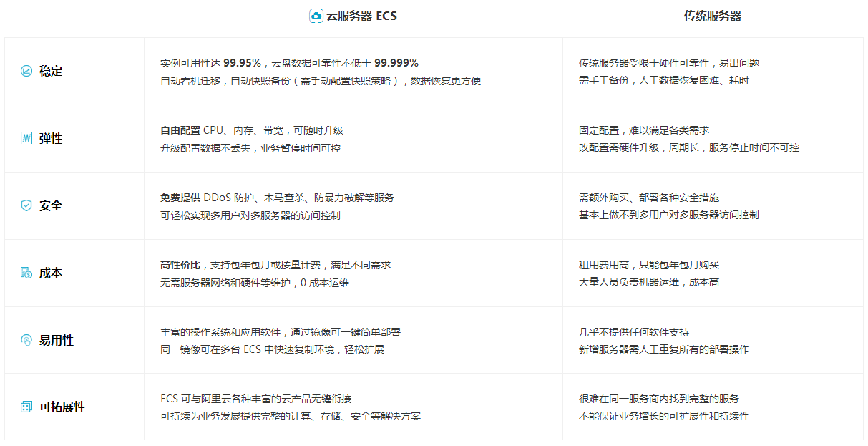The height and width of the screenshot is (446, 868).
Task: Click 几乎不提供任何软件支持
Action: pyautogui.click(x=634, y=332)
